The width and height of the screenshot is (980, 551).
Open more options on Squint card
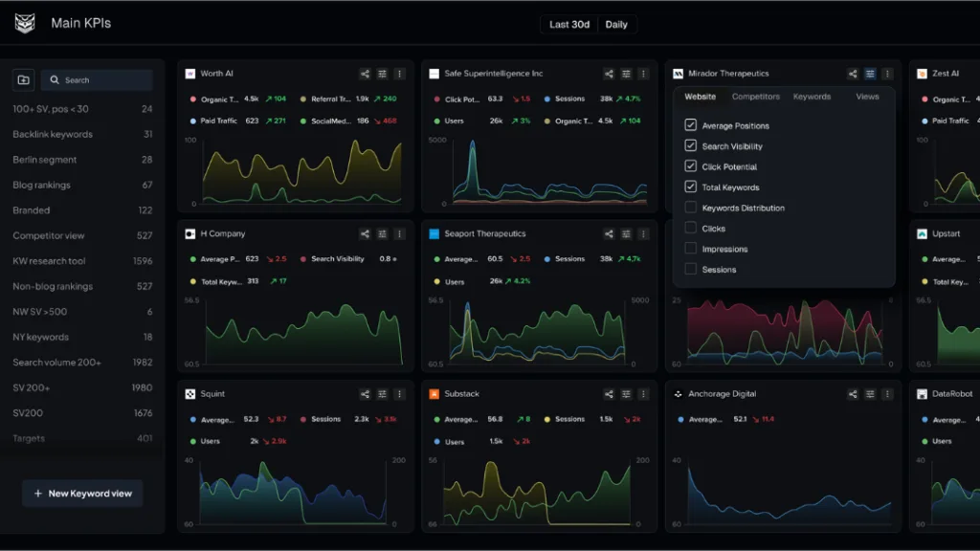[399, 394]
